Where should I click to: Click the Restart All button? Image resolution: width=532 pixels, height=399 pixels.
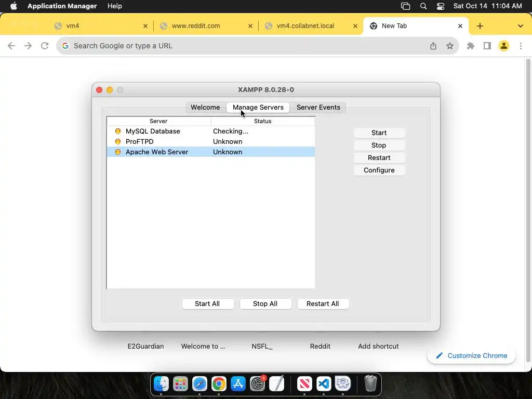click(x=323, y=303)
